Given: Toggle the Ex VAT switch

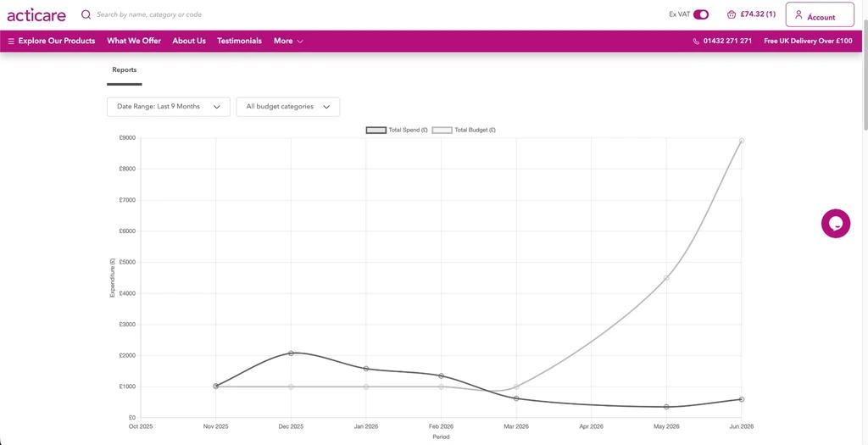Looking at the screenshot, I should 701,14.
